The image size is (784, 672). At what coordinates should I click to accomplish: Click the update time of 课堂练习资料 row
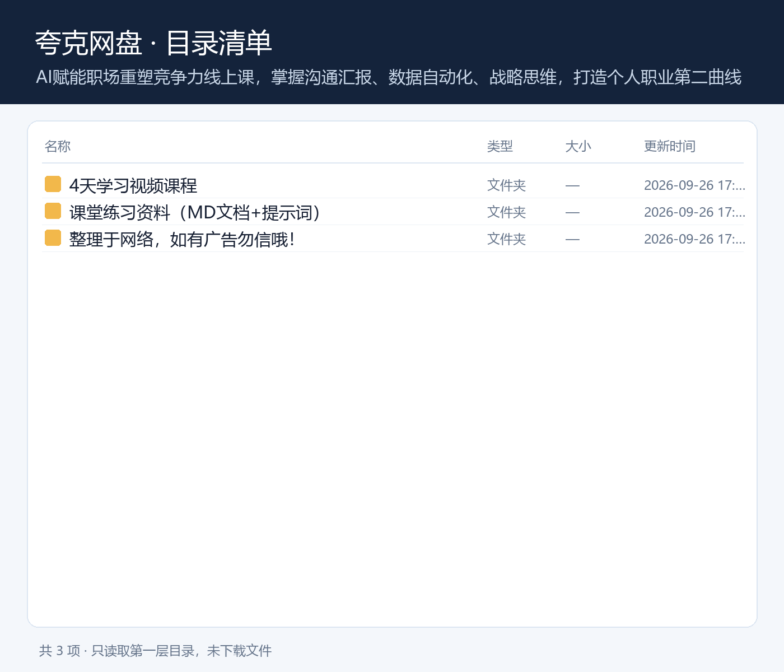point(694,212)
